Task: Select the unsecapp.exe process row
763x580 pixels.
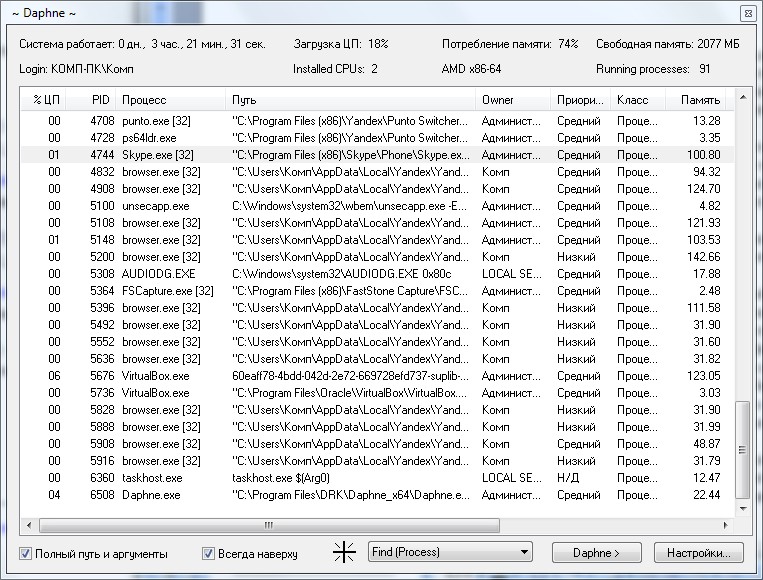Action: pyautogui.click(x=377, y=206)
